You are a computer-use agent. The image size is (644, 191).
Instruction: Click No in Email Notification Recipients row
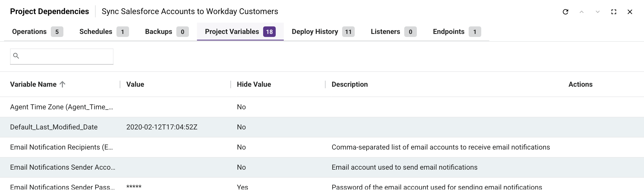tap(241, 147)
